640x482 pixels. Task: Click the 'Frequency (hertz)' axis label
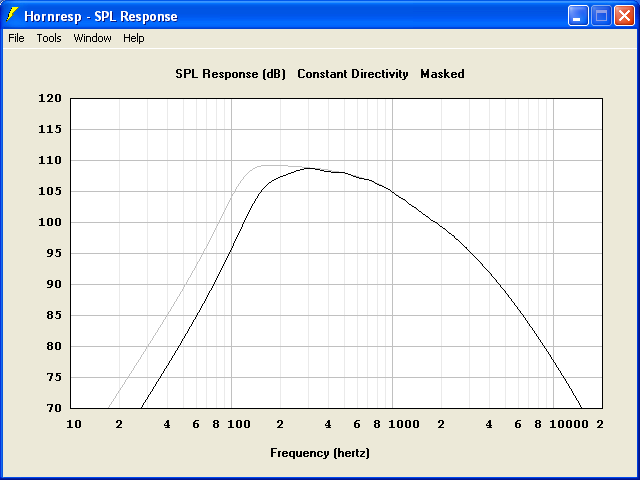320,453
